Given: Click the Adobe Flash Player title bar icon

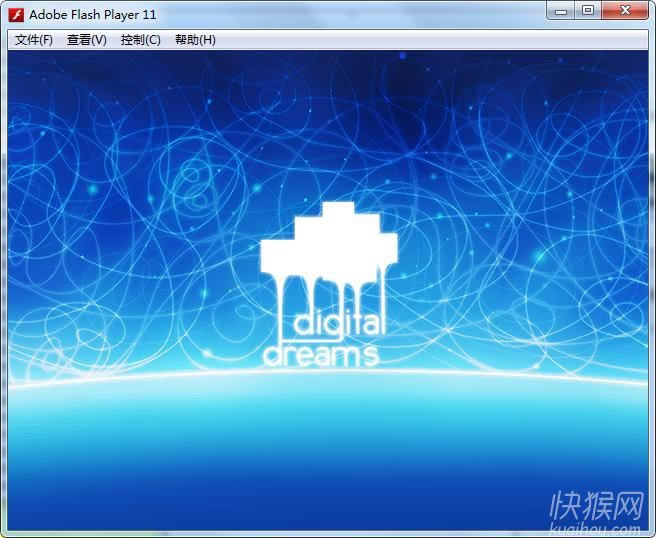Looking at the screenshot, I should click(16, 15).
